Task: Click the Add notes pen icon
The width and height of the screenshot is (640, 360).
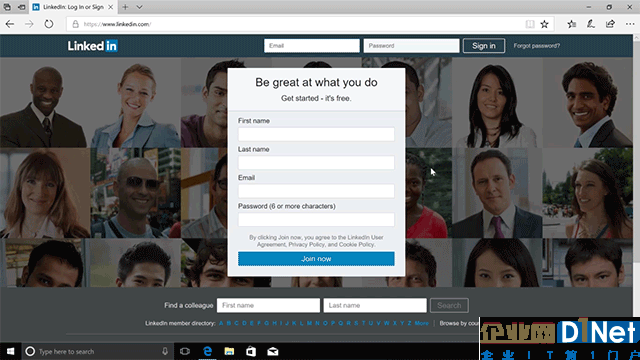Action: (x=591, y=24)
